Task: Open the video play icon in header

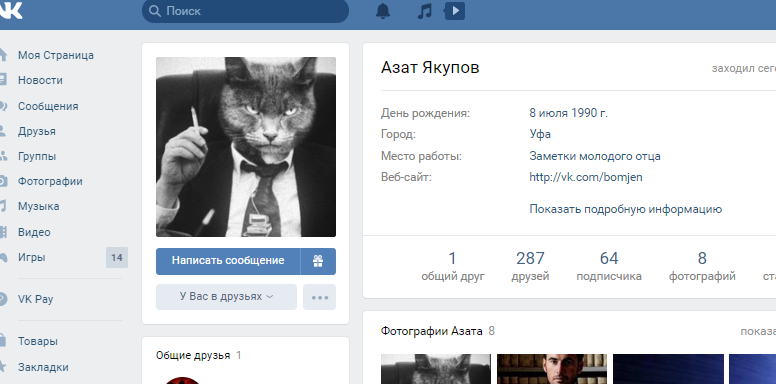Action: 455,11
